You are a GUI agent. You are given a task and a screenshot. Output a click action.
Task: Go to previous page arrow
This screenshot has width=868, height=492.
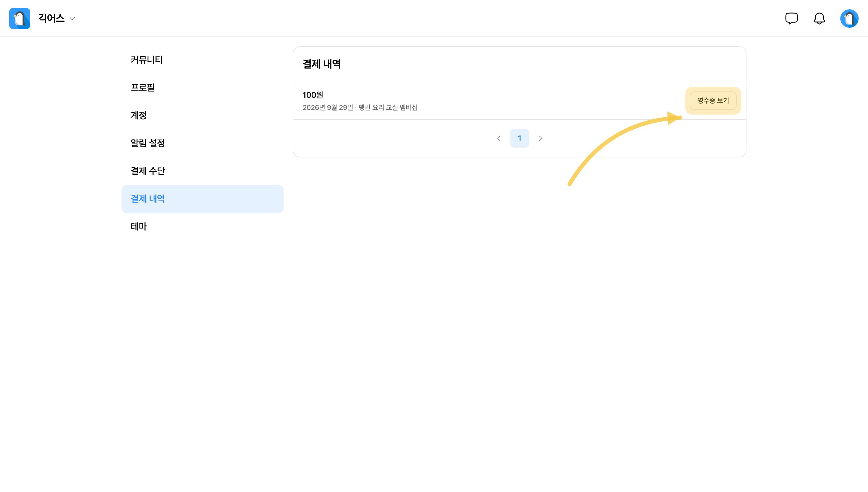tap(499, 138)
